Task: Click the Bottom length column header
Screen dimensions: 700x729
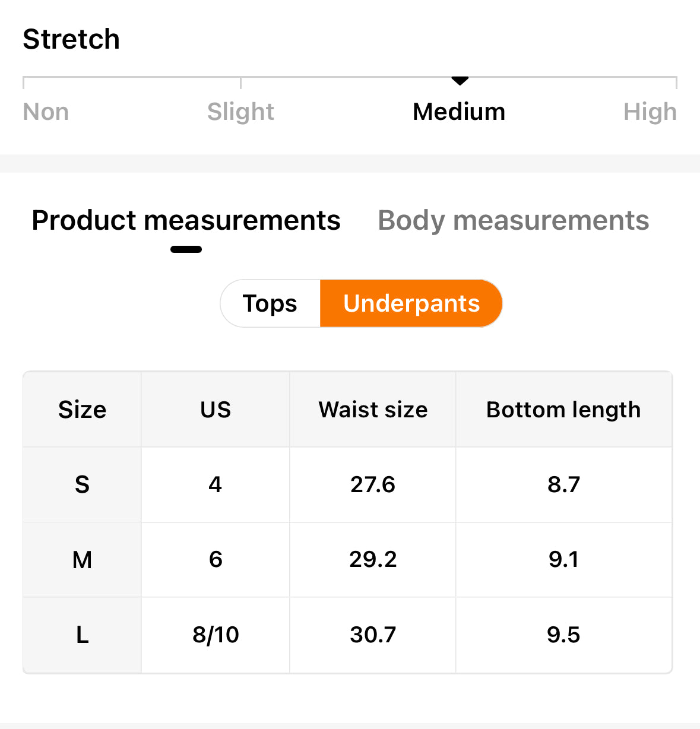Action: 563,410
